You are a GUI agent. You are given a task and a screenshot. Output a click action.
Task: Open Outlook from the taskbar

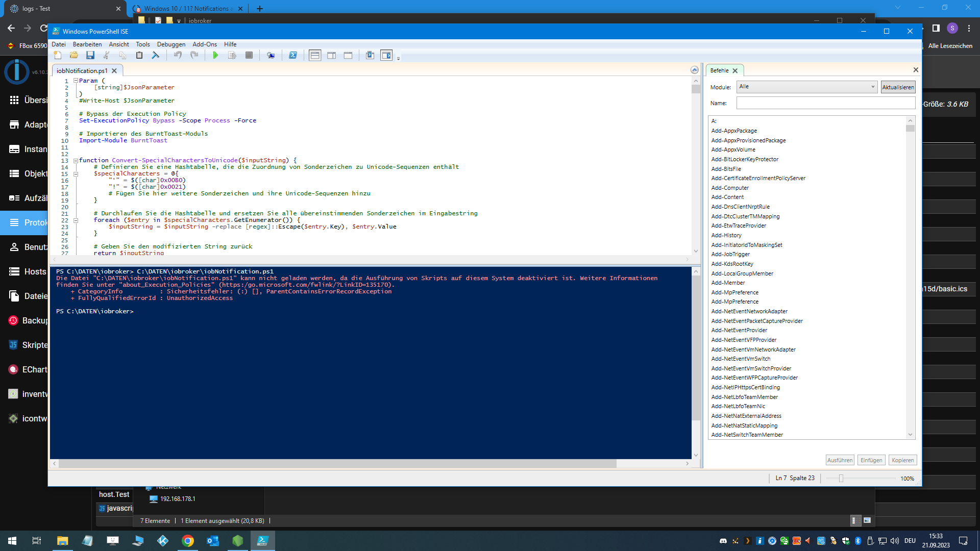pos(213,541)
